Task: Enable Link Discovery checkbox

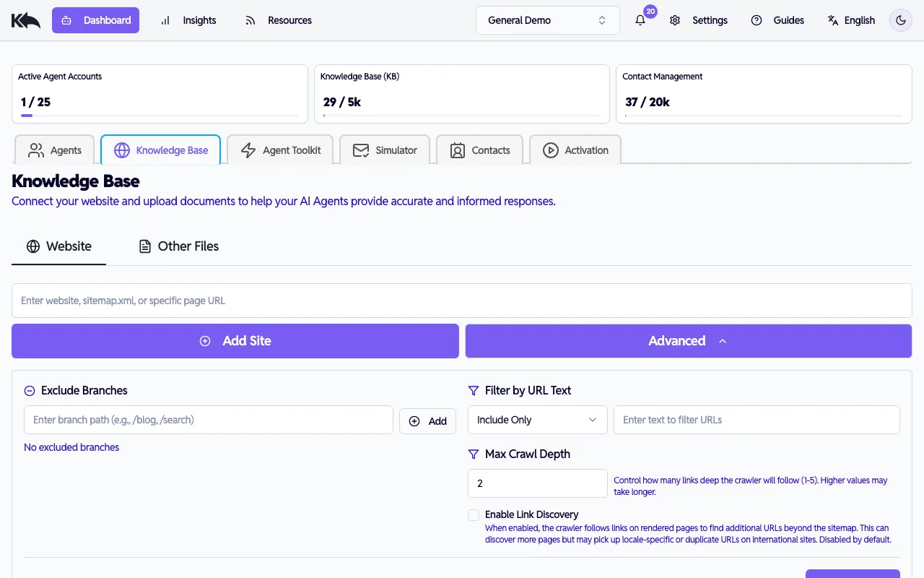Action: [474, 514]
